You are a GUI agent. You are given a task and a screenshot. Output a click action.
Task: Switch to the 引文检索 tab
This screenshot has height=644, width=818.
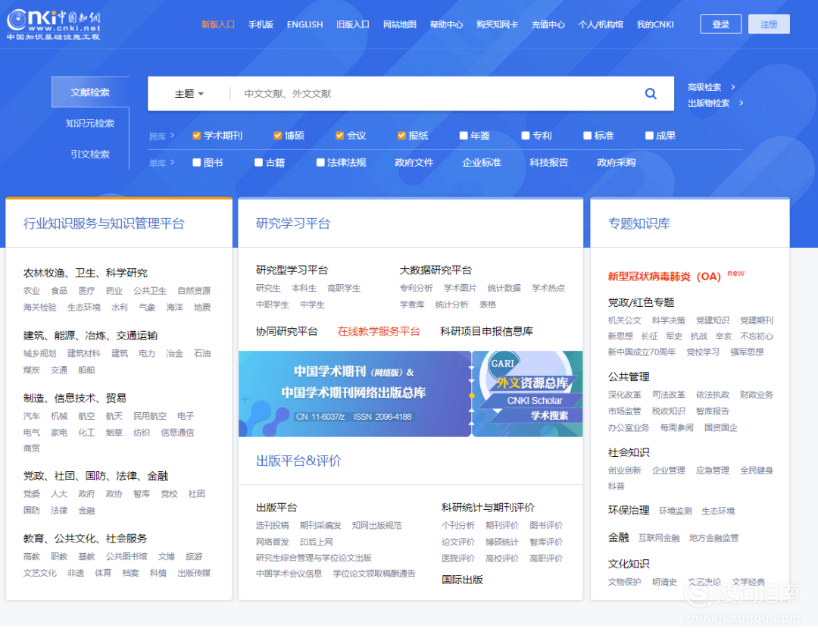click(90, 154)
